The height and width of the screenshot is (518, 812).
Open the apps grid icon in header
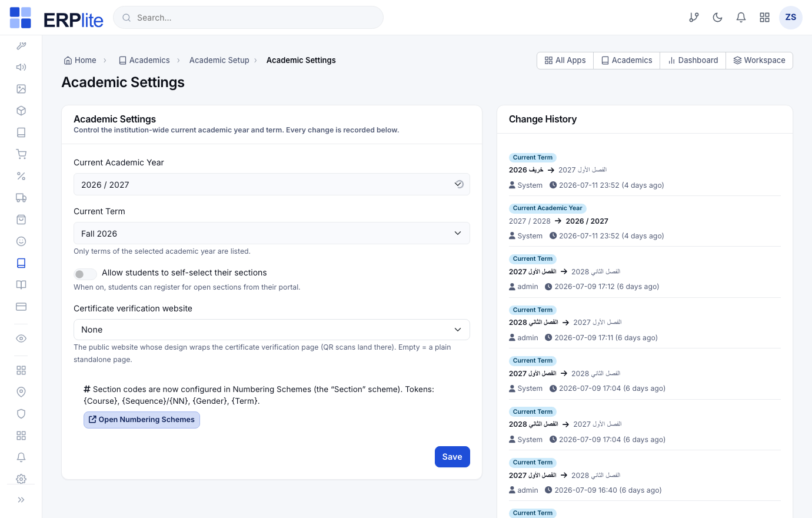tap(765, 18)
